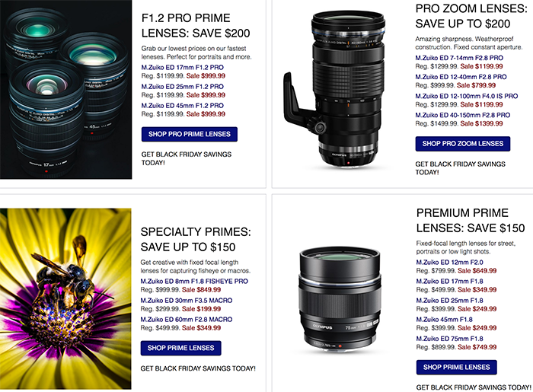Click the M.Zuiko ED 30mm F3.5 Macro link
The image size is (533, 392).
(185, 301)
